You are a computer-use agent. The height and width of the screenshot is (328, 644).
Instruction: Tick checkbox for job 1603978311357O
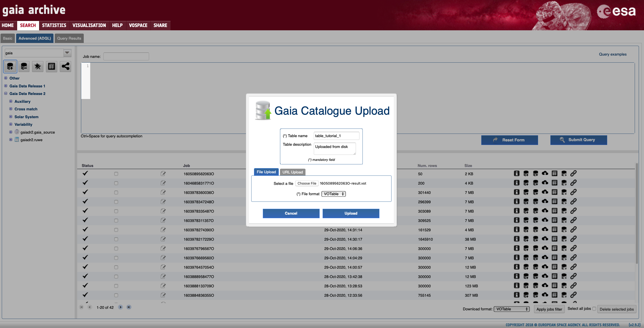coord(116,220)
